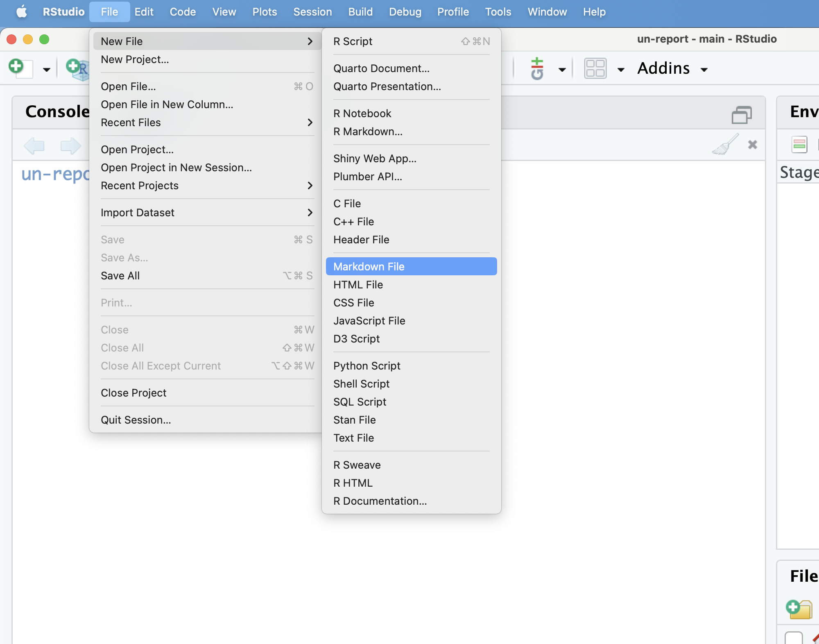This screenshot has width=819, height=644.
Task: Choose Open Project... menu item
Action: pyautogui.click(x=207, y=150)
